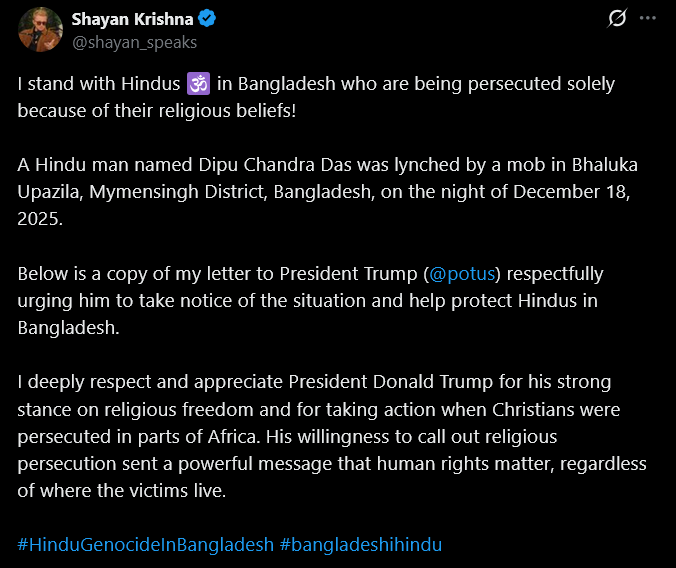This screenshot has width=676, height=568.
Task: Click the Om symbol emoji
Action: tap(198, 83)
